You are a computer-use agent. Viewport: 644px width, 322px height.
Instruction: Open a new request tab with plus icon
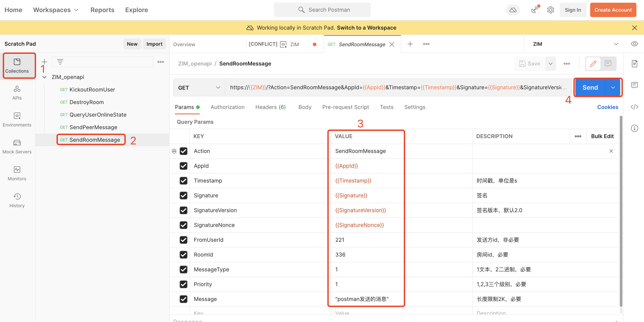410,44
